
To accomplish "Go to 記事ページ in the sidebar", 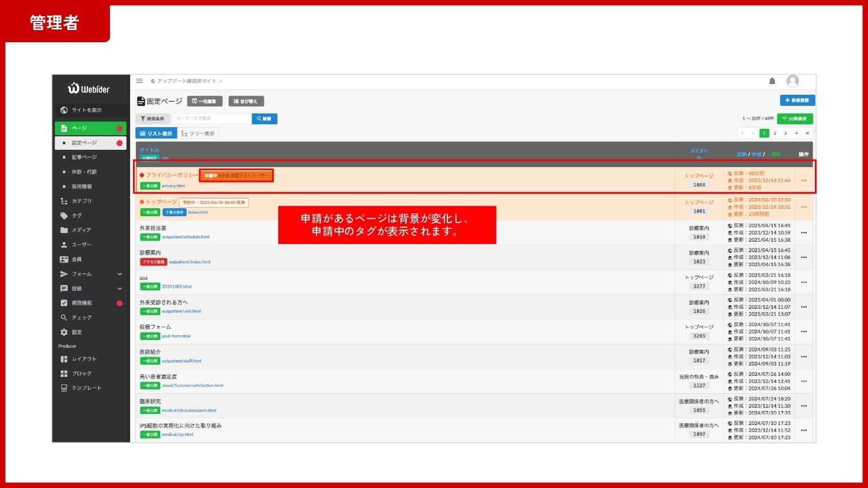I will click(x=84, y=157).
